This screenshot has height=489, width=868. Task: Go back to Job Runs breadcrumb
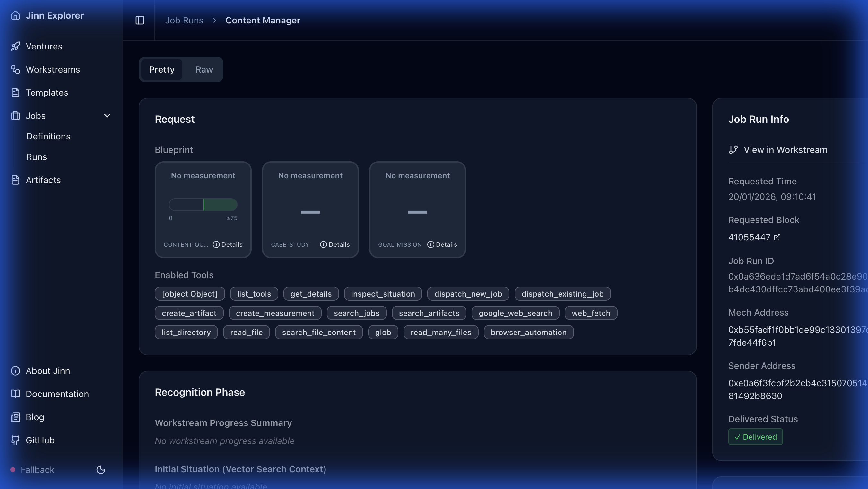(184, 20)
